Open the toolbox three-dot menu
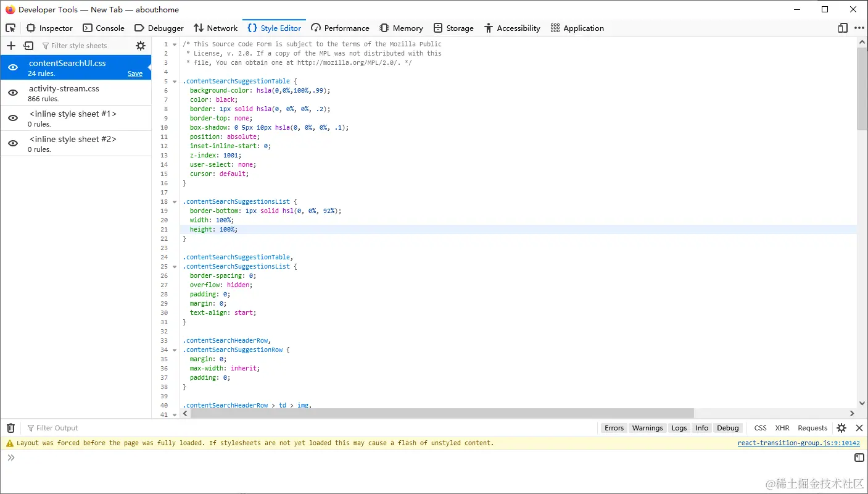 (x=859, y=28)
